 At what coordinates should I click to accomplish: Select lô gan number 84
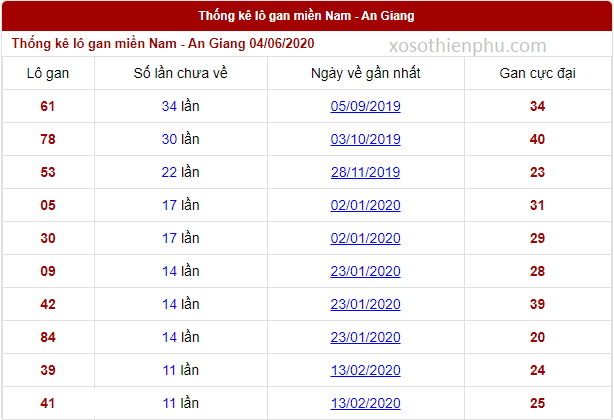[x=47, y=337]
